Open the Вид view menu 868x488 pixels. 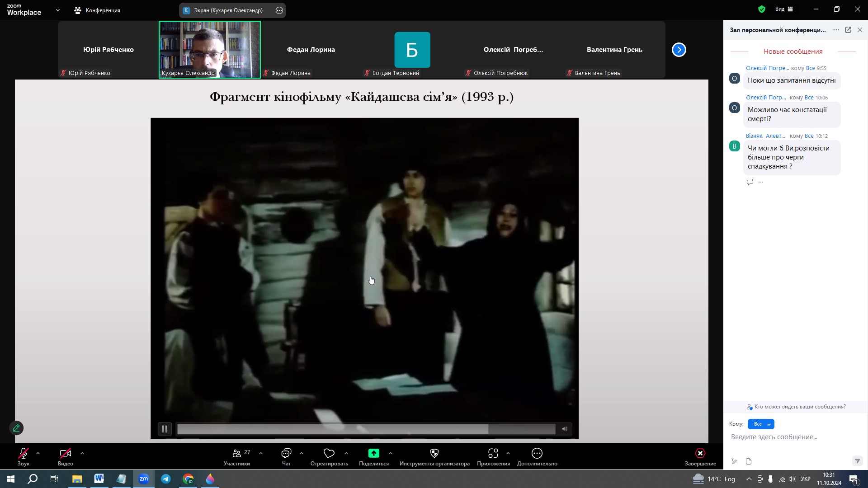pyautogui.click(x=784, y=9)
